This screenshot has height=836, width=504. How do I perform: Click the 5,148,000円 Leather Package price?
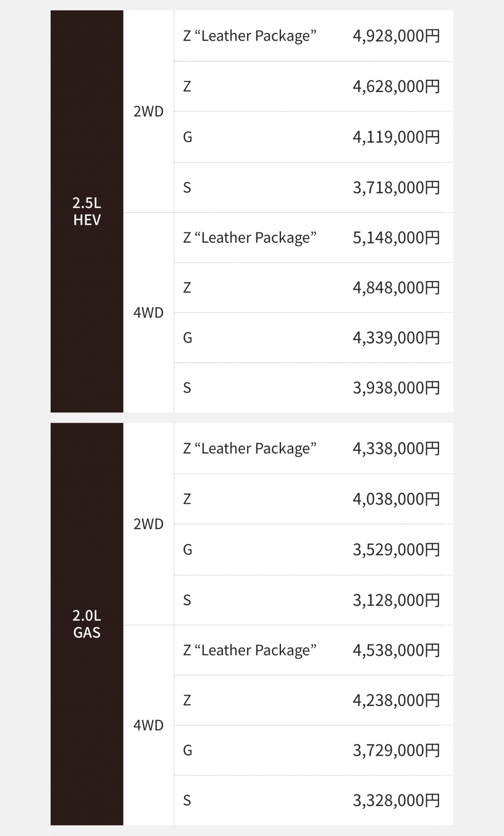click(x=396, y=238)
